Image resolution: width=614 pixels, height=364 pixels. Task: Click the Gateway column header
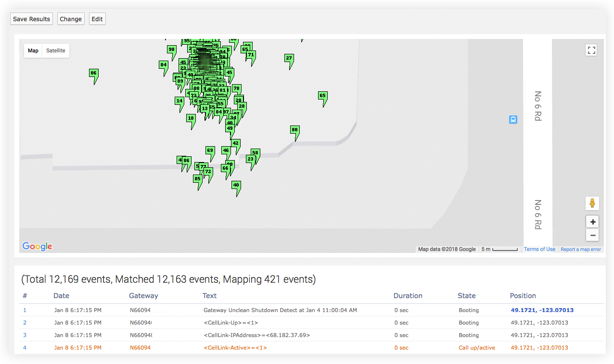coord(143,296)
